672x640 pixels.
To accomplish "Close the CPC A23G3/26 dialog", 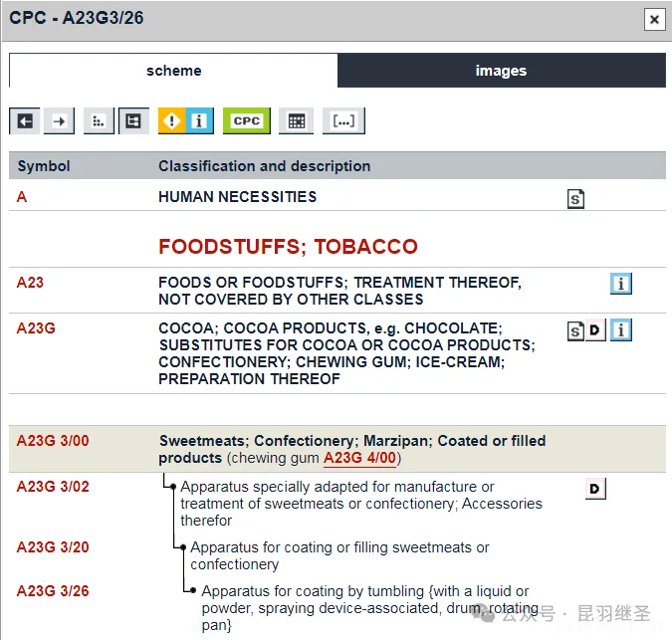I will point(653,19).
